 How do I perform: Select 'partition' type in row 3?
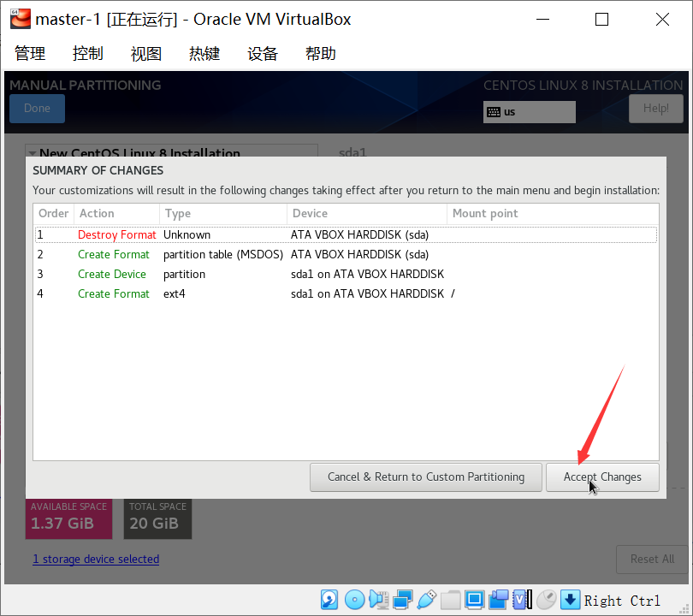pyautogui.click(x=184, y=275)
